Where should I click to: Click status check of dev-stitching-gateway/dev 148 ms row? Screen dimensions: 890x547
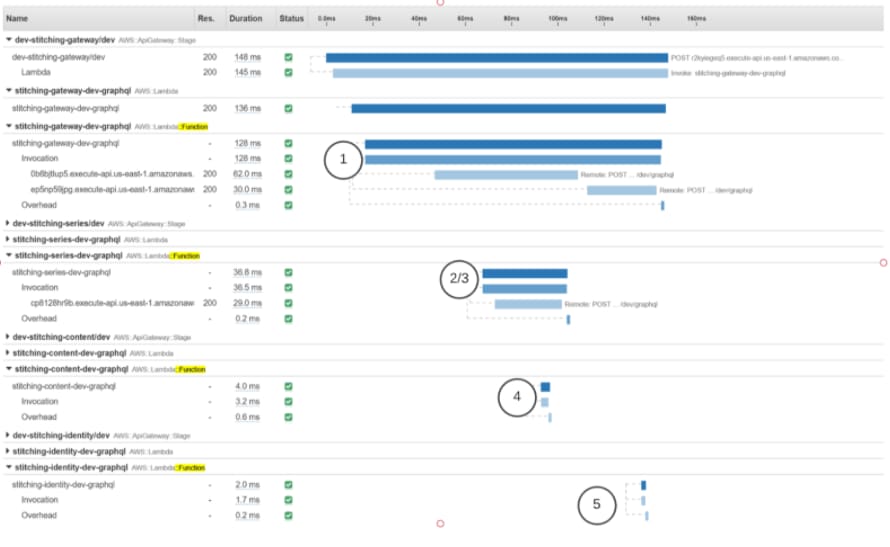click(288, 57)
